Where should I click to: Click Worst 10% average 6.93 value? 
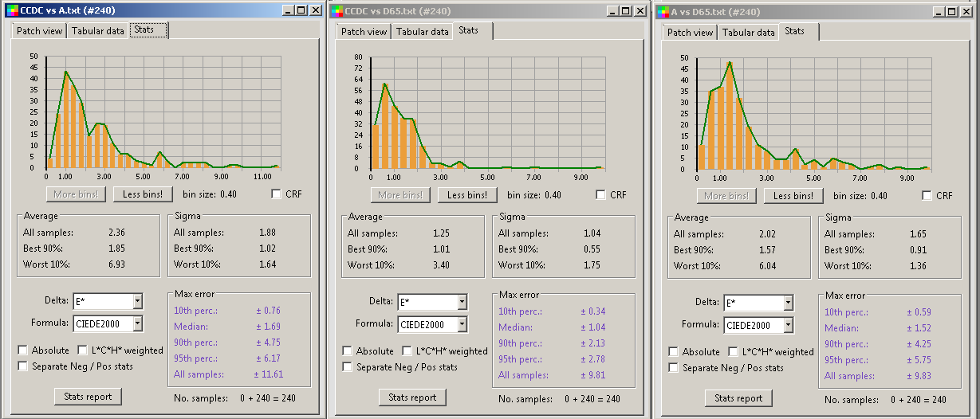coord(116,264)
